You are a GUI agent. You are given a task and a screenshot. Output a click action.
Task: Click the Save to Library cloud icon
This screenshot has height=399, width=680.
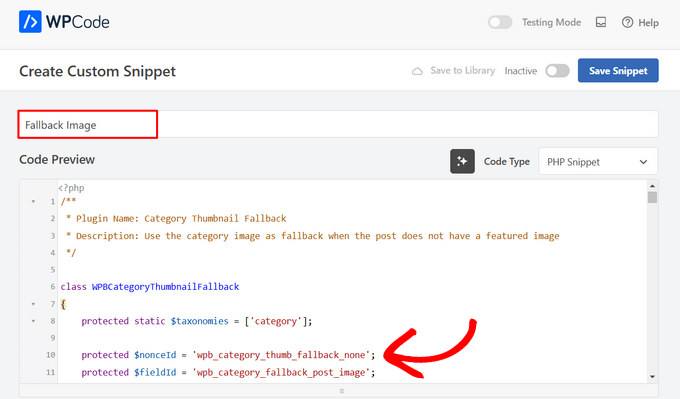point(417,71)
